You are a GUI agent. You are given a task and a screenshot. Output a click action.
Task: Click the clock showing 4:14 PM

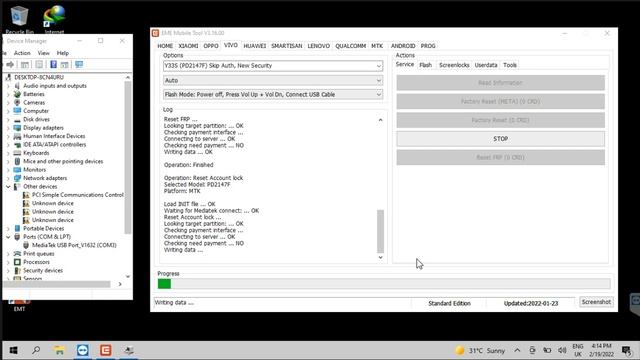(x=601, y=350)
